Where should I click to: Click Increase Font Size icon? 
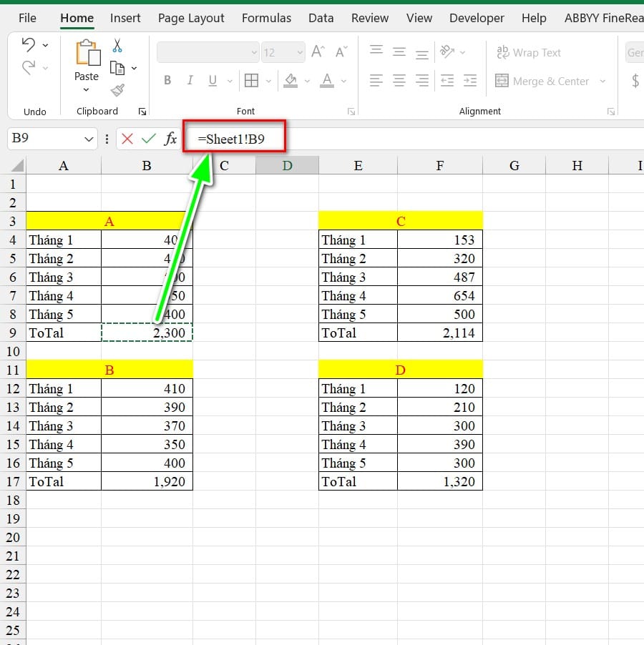pyautogui.click(x=319, y=52)
